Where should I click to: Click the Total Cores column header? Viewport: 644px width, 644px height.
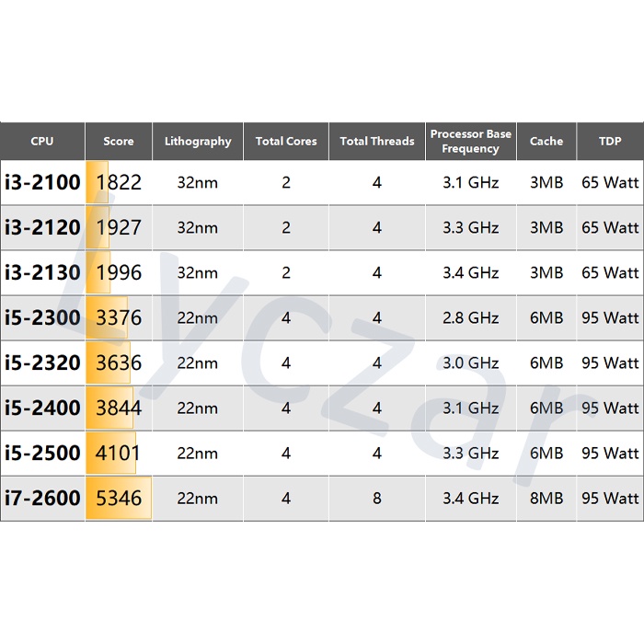(286, 142)
